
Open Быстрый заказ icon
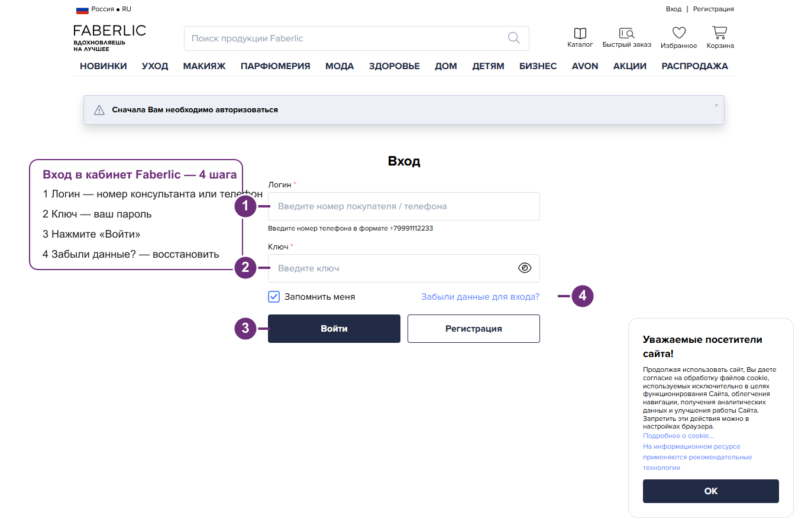pos(626,33)
